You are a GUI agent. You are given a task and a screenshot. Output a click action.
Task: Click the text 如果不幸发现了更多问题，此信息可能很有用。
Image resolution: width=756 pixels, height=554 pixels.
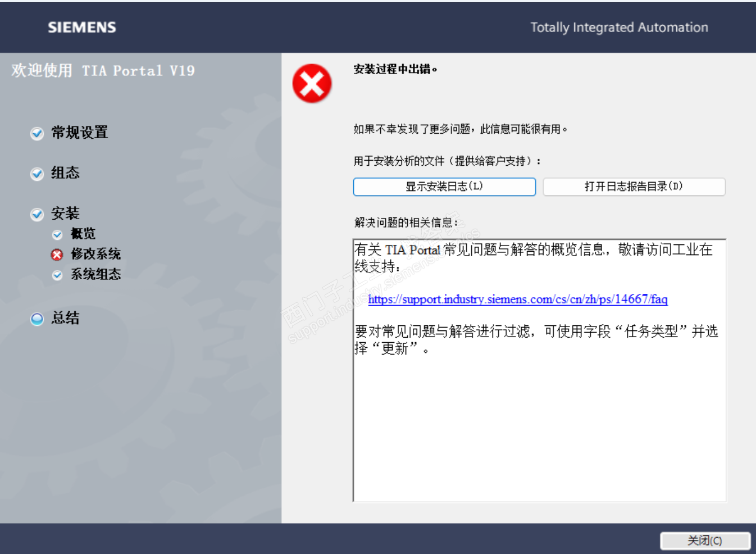(x=461, y=129)
